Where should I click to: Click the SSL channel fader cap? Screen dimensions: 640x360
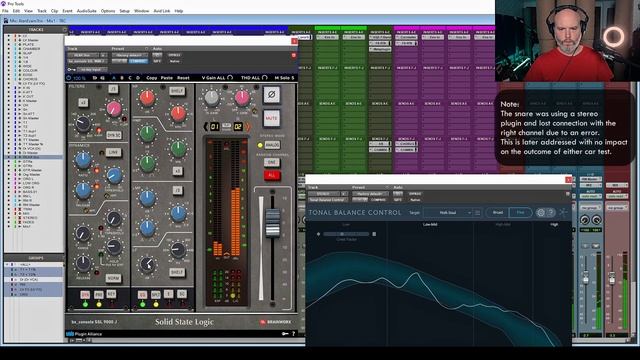[272, 223]
